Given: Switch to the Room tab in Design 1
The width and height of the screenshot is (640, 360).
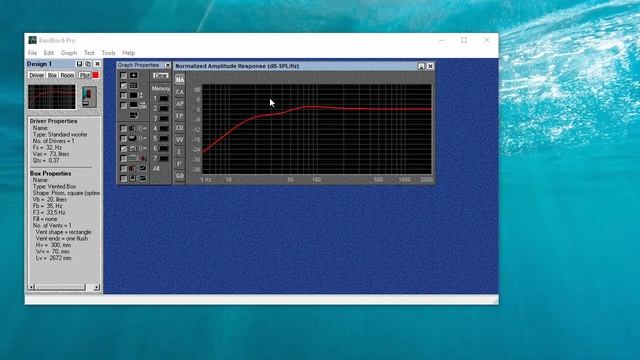Looking at the screenshot, I should click(x=67, y=76).
